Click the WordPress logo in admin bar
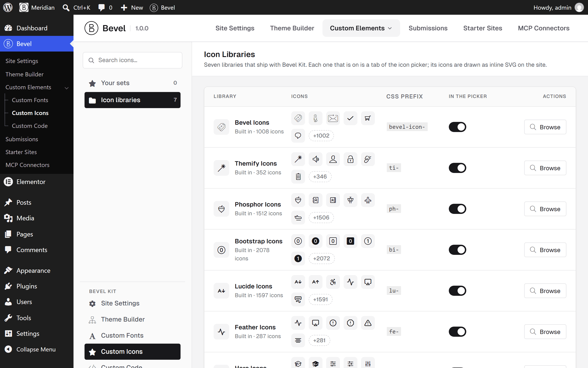This screenshot has width=588, height=368. click(8, 7)
